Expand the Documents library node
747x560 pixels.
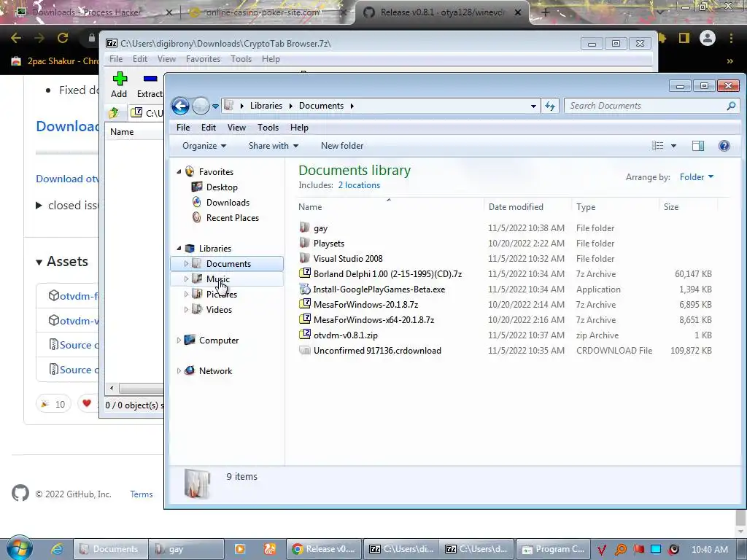point(186,263)
